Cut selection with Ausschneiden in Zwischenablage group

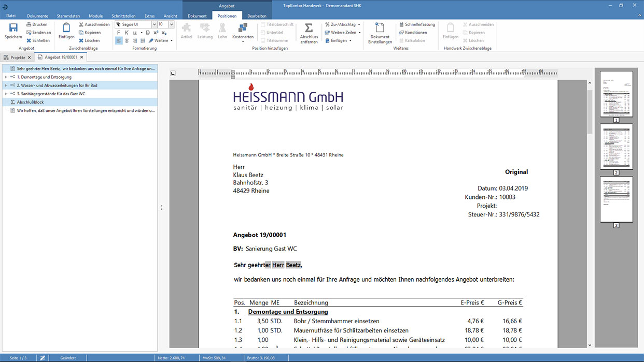(94, 24)
